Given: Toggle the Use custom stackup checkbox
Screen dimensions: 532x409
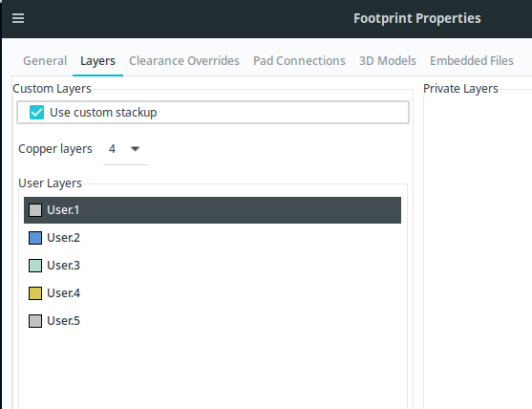Looking at the screenshot, I should click(36, 113).
